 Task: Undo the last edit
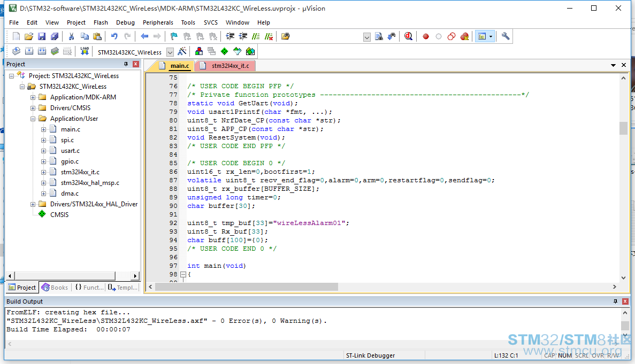[114, 36]
